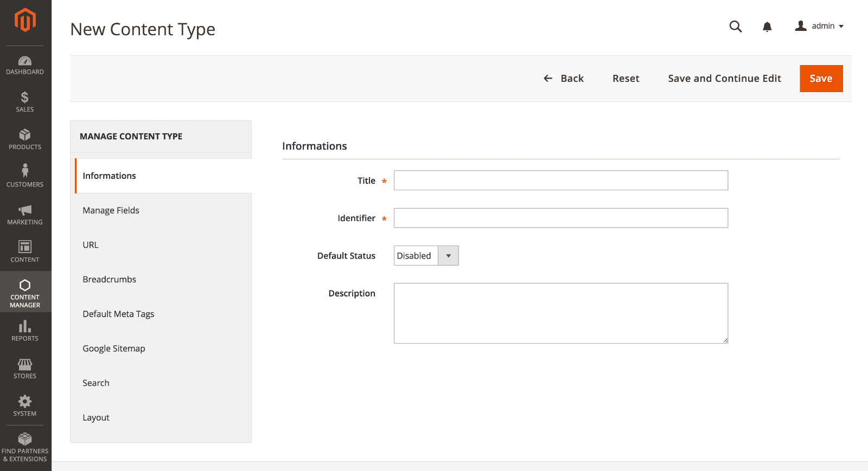Click the Magento logo icon
The height and width of the screenshot is (471, 868).
(25, 21)
